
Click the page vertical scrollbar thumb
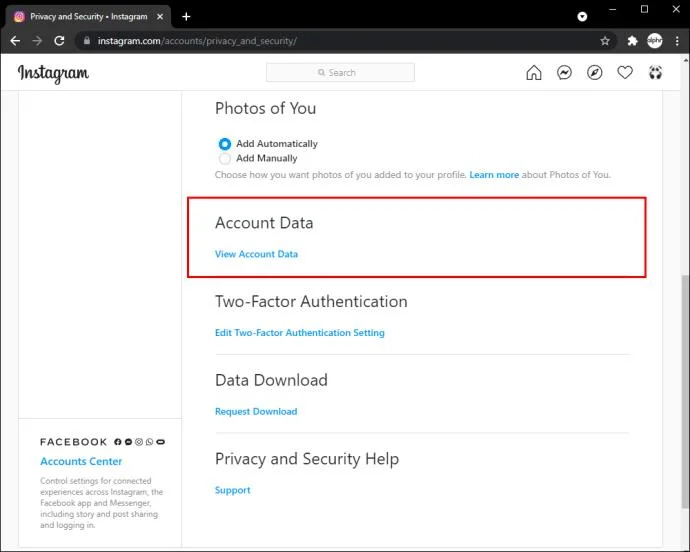tap(685, 392)
